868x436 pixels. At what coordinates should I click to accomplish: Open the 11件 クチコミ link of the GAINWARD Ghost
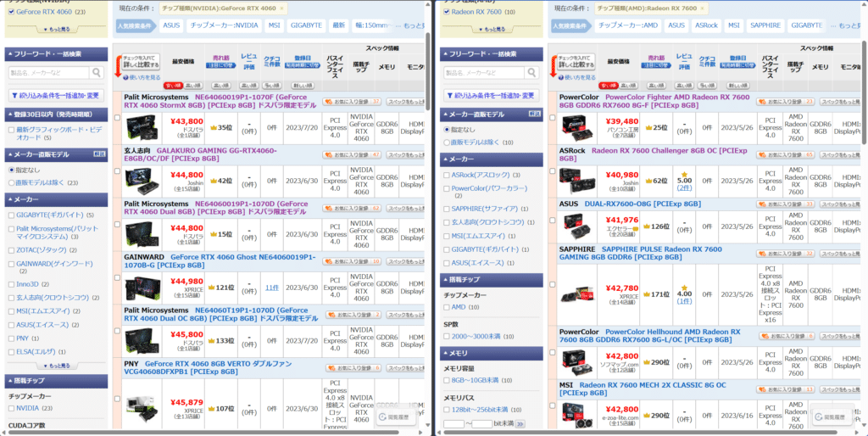272,288
